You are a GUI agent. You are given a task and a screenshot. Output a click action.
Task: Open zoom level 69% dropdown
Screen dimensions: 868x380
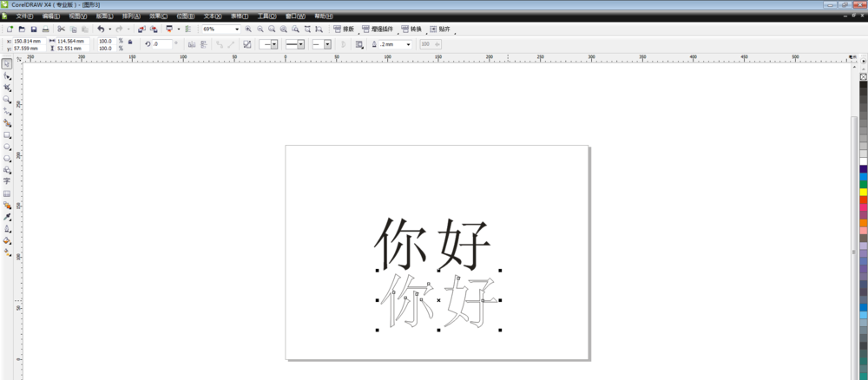click(x=238, y=29)
